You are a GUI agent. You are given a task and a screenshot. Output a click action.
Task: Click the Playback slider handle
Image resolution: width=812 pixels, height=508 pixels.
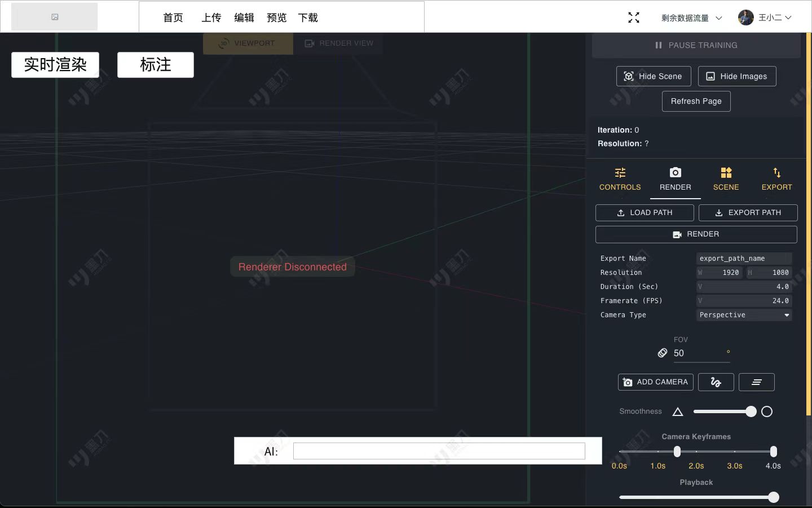(x=774, y=497)
